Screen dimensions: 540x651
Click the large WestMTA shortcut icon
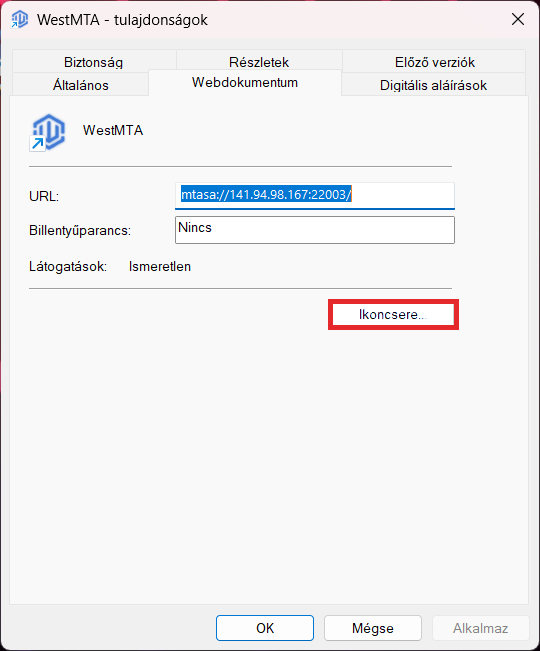coord(47,132)
